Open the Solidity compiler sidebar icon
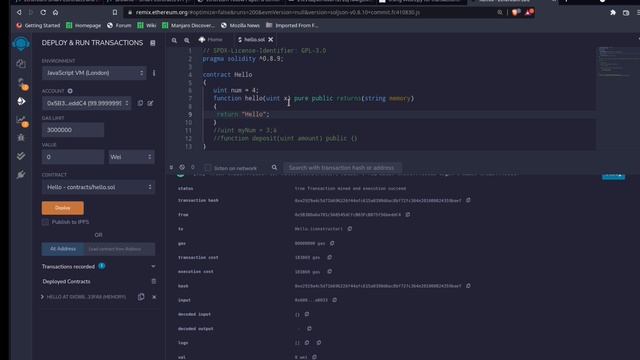 click(x=21, y=83)
